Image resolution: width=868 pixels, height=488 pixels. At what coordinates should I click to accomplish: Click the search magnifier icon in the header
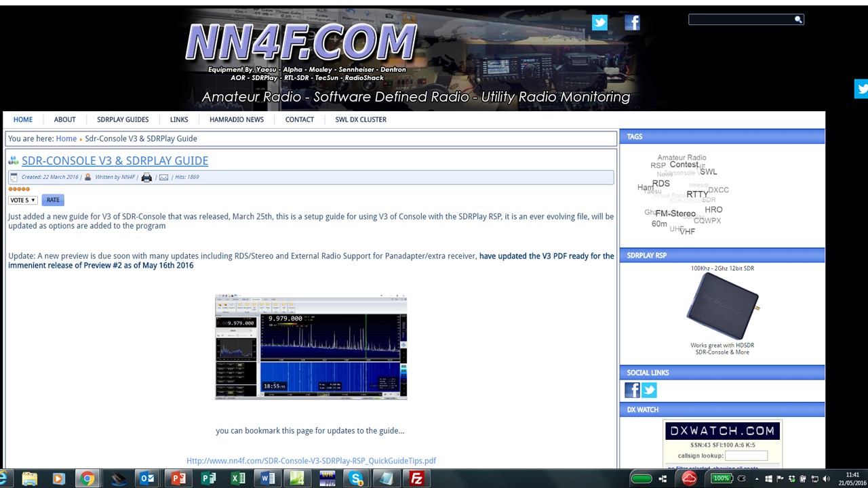pyautogui.click(x=798, y=20)
